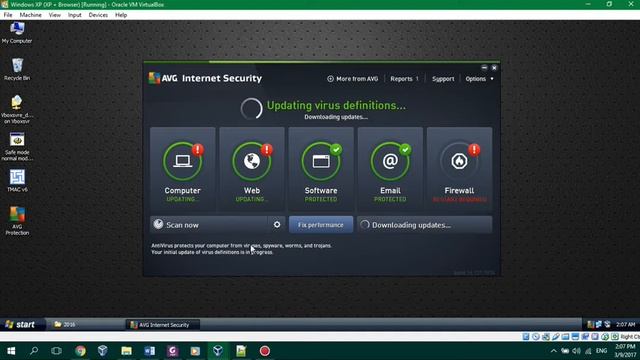Click VirtualBox USB status icon
Viewport: 640px width, 360px height.
pyautogui.click(x=556, y=337)
